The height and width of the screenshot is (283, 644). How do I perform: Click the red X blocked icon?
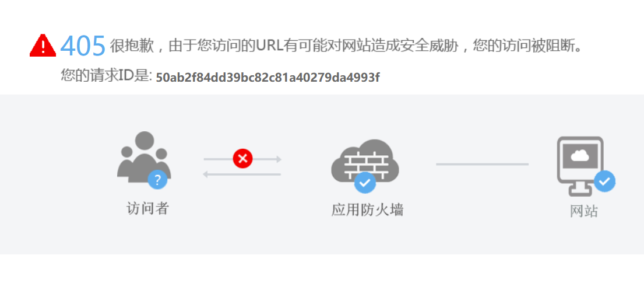242,158
